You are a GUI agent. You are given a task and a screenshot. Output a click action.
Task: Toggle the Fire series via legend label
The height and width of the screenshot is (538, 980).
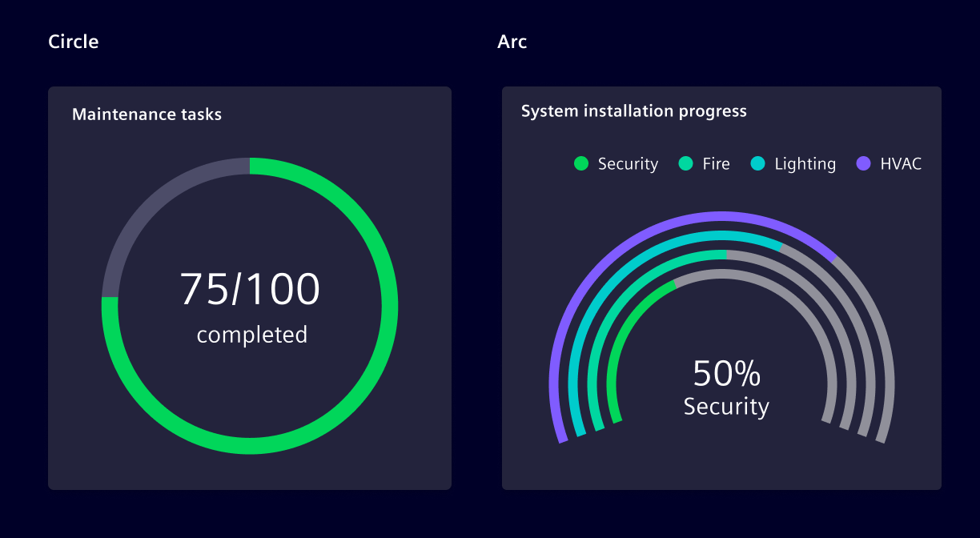(716, 164)
